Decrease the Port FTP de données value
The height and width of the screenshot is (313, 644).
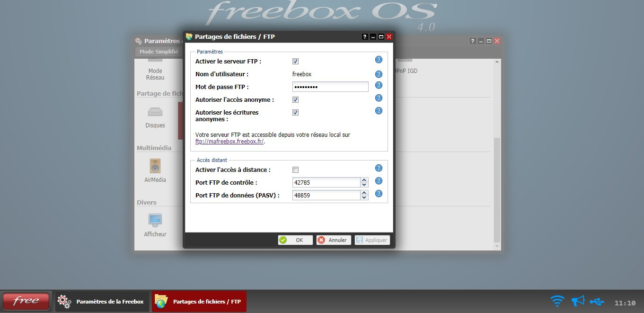(x=364, y=198)
